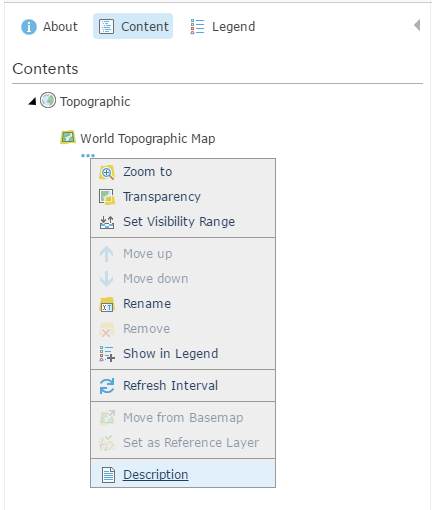Click the Topographic basemap globe icon
432x510 pixels.
48,100
